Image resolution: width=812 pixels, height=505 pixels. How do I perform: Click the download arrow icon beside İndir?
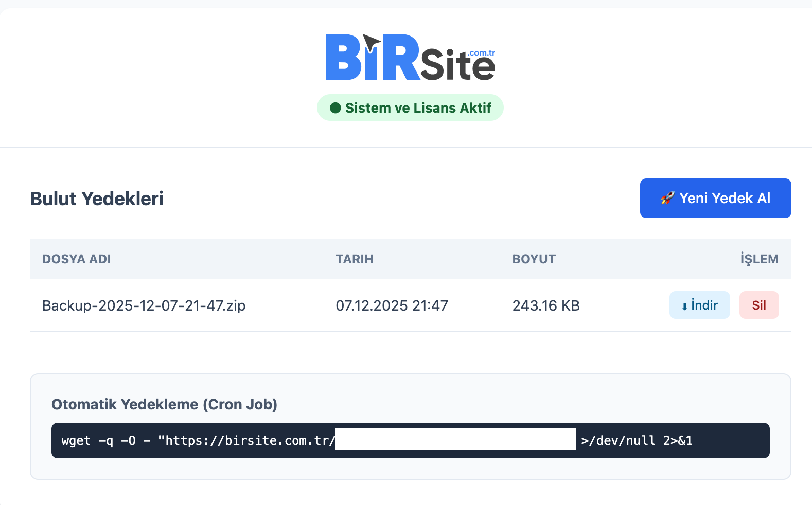coord(684,306)
